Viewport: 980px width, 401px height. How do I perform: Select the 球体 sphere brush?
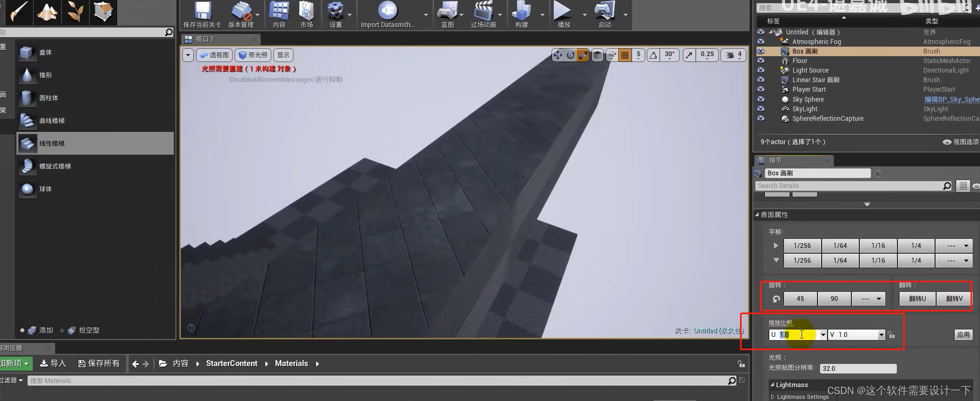[x=95, y=189]
